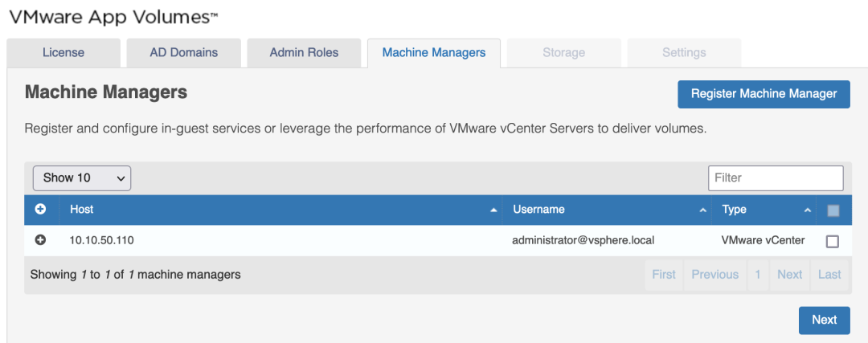The image size is (868, 343).
Task: Toggle the select-all header checkbox
Action: tap(833, 210)
